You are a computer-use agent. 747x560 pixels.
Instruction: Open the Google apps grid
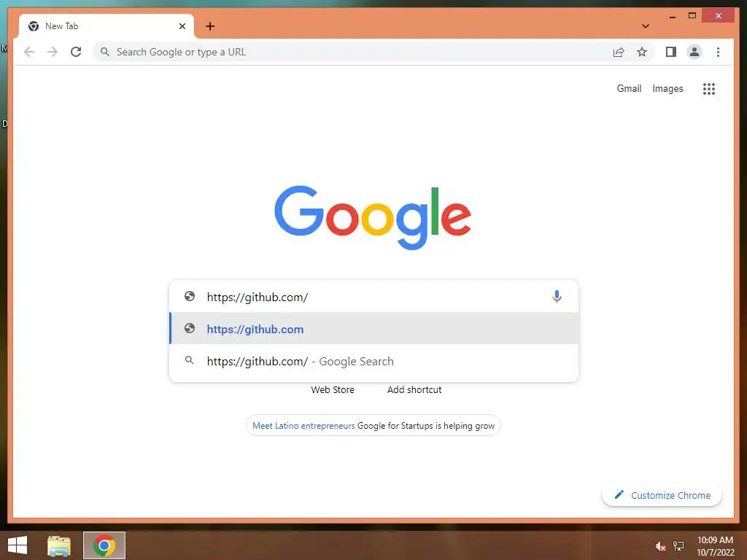click(x=709, y=88)
